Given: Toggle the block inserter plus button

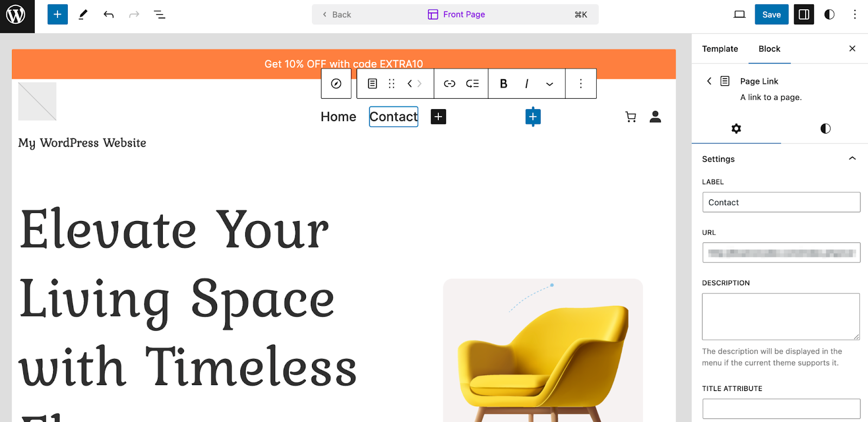Looking at the screenshot, I should pyautogui.click(x=58, y=15).
